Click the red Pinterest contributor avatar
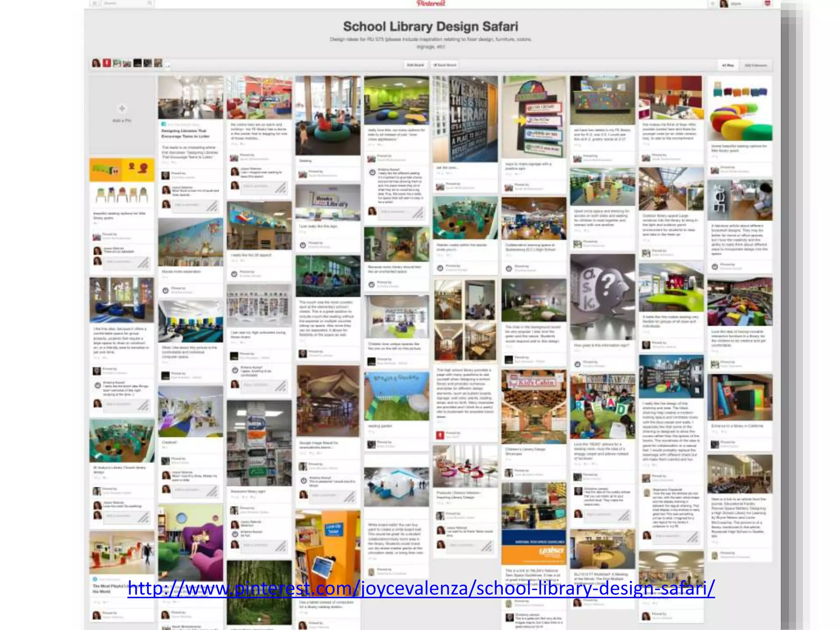 tap(107, 63)
